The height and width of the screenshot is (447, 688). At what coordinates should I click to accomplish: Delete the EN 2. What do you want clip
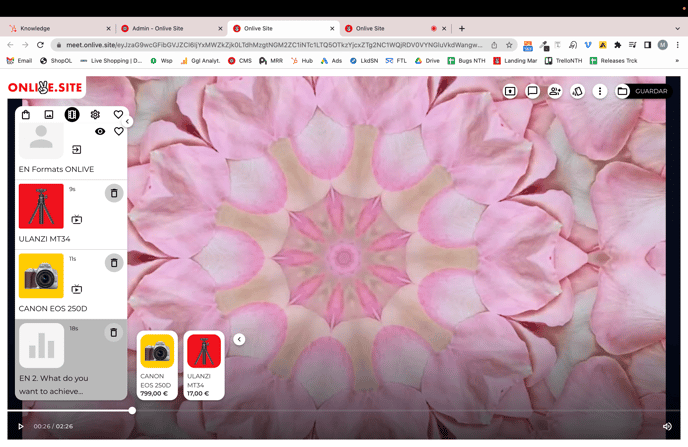point(114,333)
